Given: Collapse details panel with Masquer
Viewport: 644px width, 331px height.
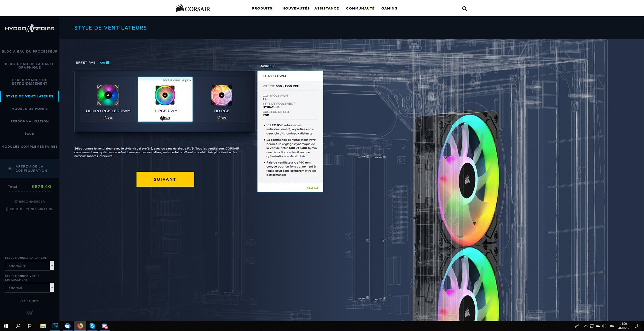Looking at the screenshot, I should click(266, 66).
